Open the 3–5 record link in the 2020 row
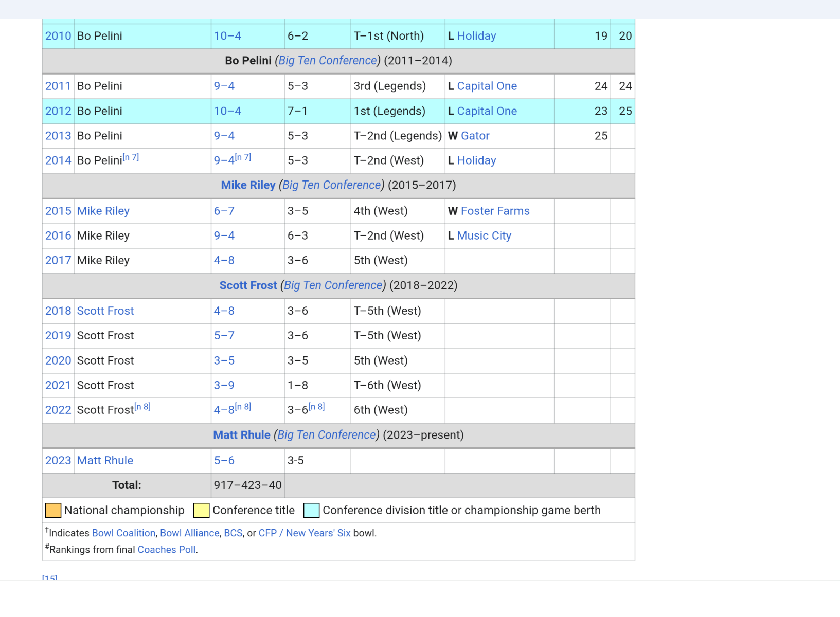Viewport: 840px width, 617px height. (224, 360)
